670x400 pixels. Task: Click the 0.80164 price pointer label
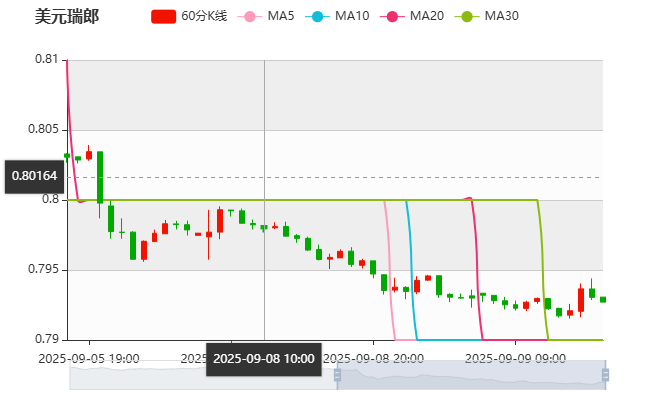[34, 176]
